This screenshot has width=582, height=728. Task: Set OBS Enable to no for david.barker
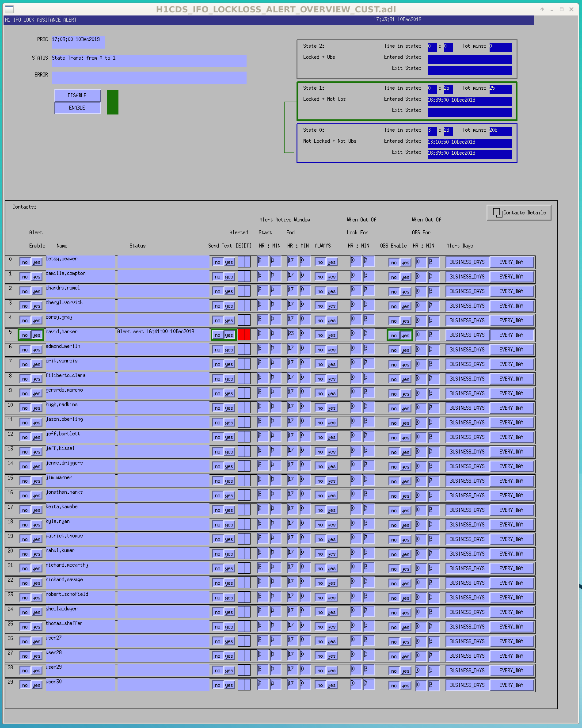(394, 336)
